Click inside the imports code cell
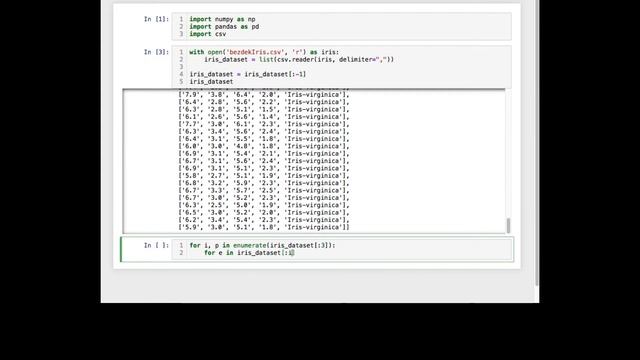Viewport: 640px width, 360px height. [x=342, y=27]
